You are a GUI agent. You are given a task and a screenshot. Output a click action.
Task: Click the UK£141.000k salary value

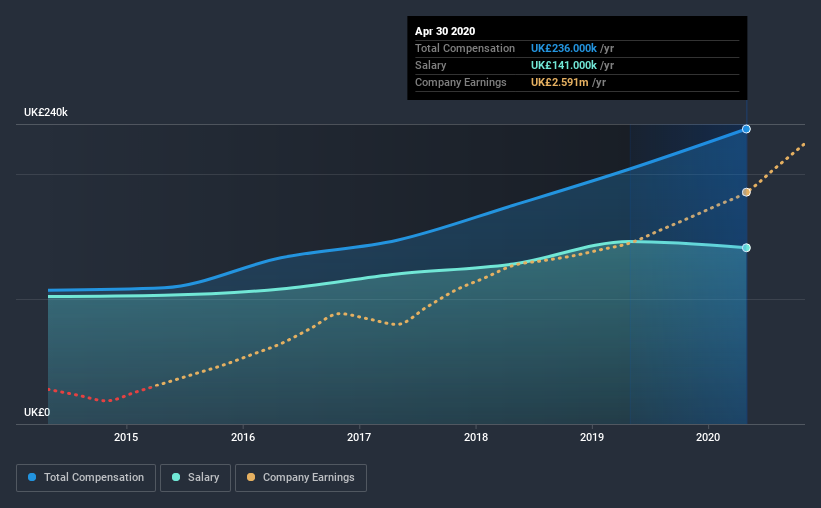coord(564,65)
